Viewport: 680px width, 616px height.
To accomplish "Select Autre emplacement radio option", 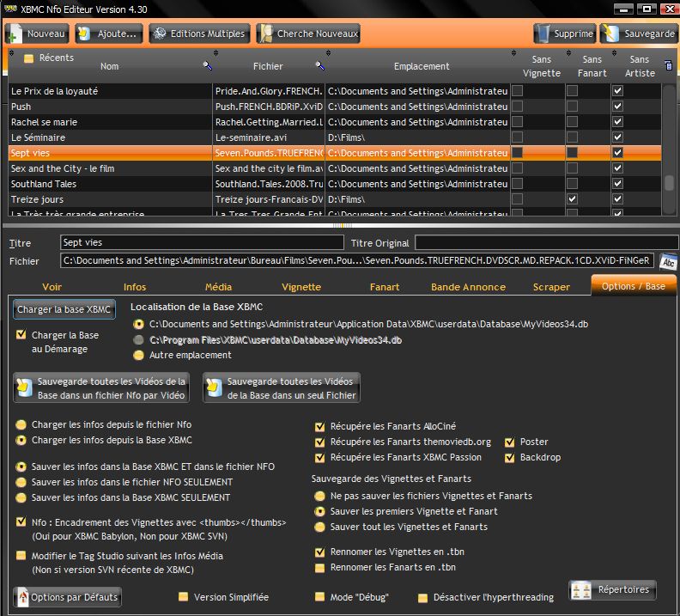I will 138,356.
